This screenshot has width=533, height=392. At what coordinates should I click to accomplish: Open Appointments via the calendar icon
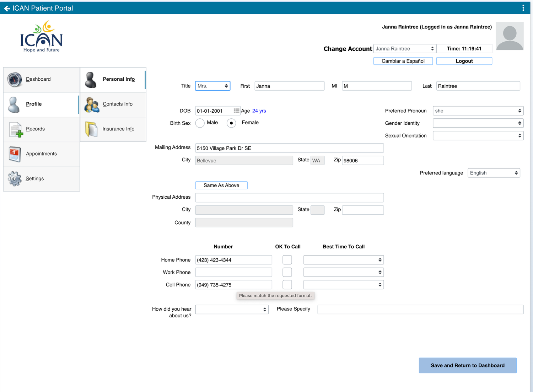click(14, 154)
